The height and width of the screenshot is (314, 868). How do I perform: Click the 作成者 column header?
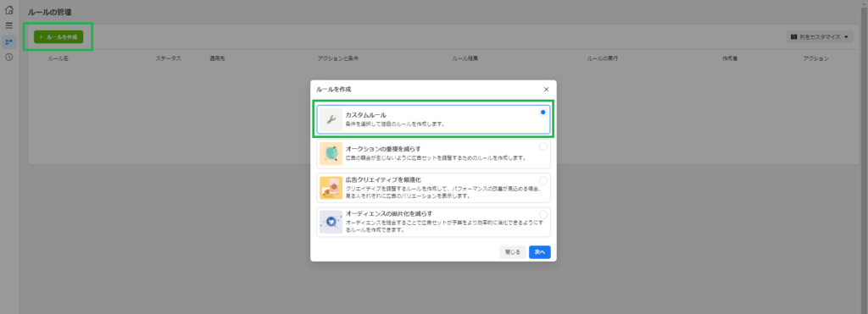pyautogui.click(x=730, y=58)
